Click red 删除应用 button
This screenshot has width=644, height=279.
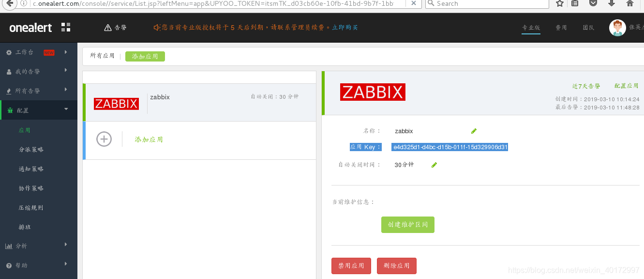(397, 266)
